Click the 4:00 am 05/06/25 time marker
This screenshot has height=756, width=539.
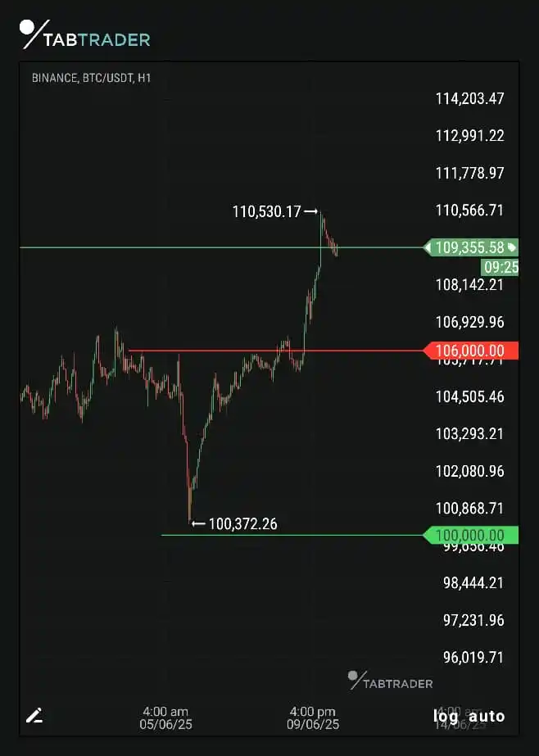[165, 718]
